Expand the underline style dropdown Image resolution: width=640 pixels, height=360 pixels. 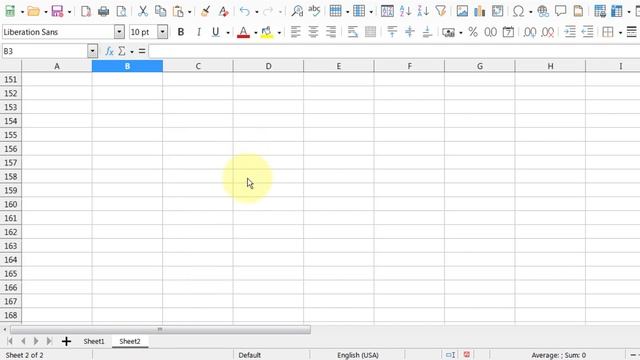point(228,32)
